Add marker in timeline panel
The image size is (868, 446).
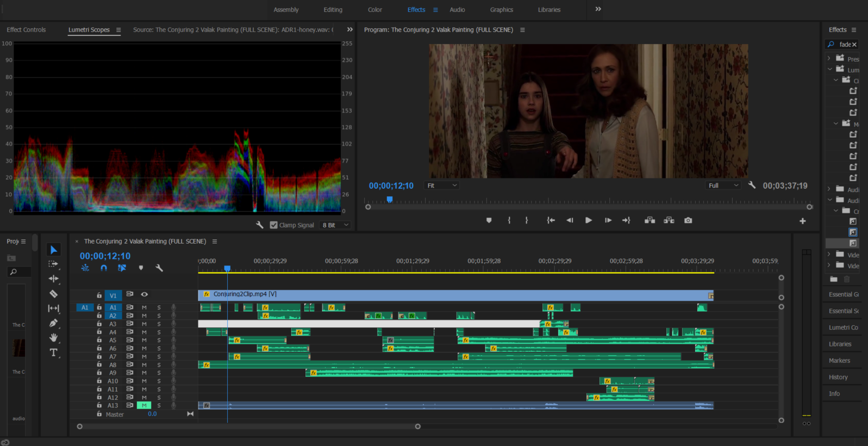tap(141, 268)
